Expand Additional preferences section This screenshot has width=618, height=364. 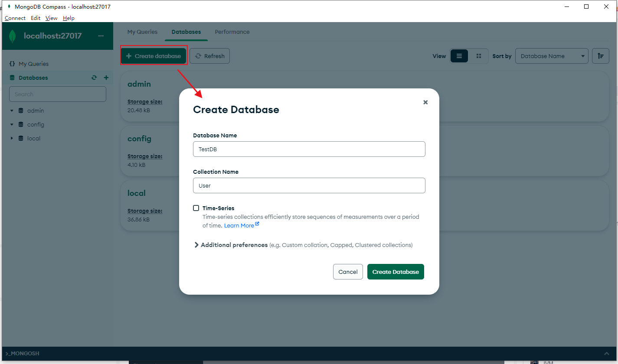tap(197, 245)
